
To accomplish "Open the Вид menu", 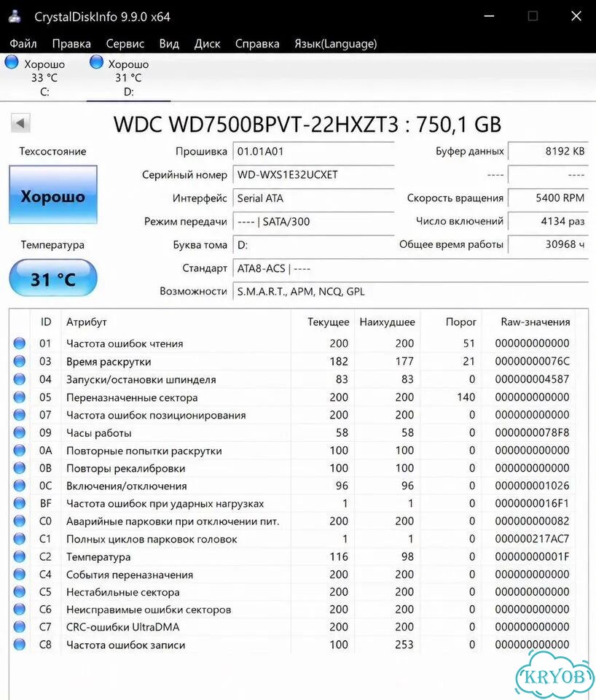I will click(169, 44).
